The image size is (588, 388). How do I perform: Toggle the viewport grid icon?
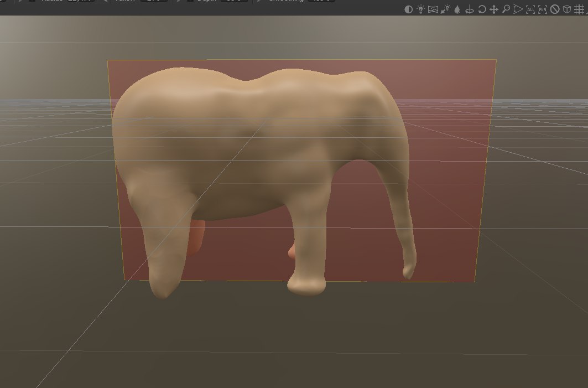coord(579,9)
